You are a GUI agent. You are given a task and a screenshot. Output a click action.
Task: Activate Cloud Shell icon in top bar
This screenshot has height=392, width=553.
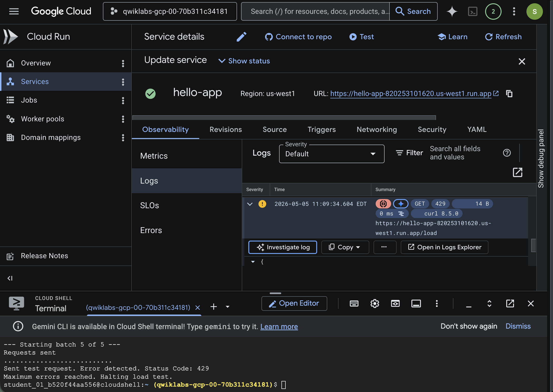472,11
